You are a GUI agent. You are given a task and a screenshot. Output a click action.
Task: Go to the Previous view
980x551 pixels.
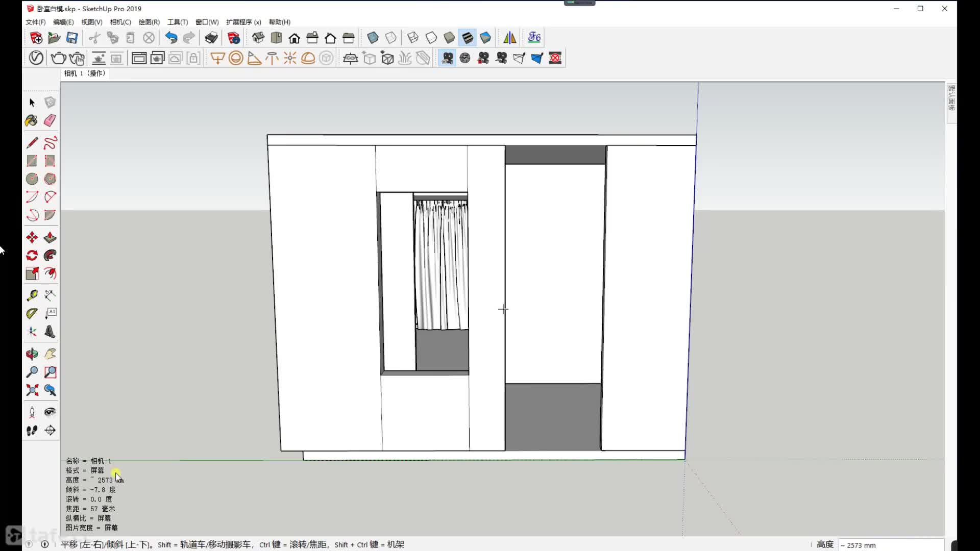50,390
